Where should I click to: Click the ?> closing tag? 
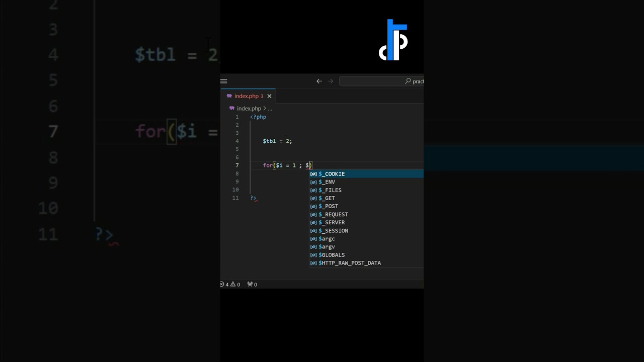[x=253, y=198]
